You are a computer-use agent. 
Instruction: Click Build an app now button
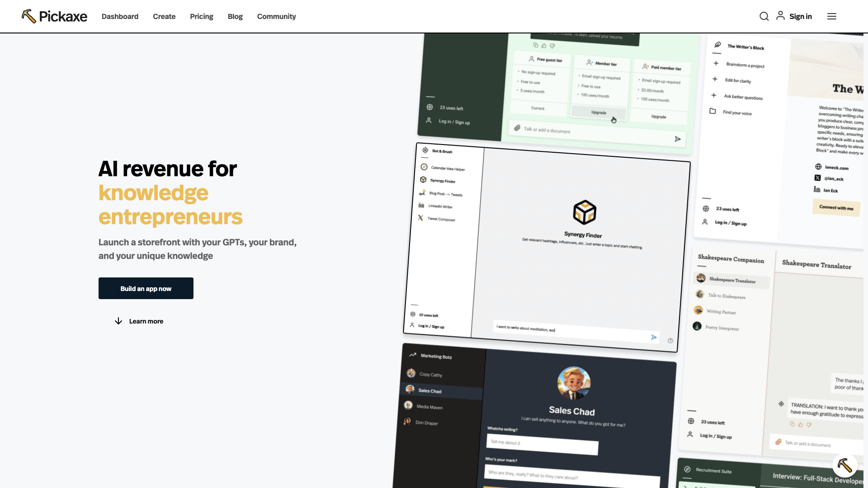[146, 288]
